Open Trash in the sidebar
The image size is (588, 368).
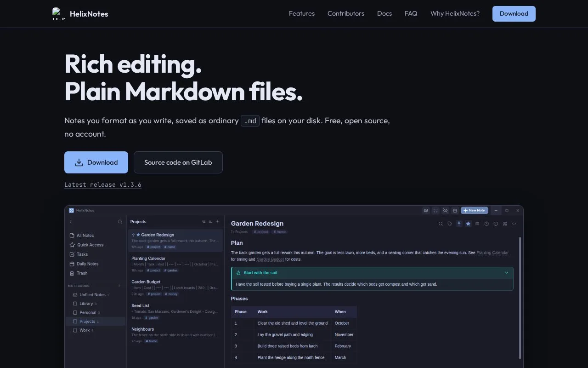click(x=96, y=273)
